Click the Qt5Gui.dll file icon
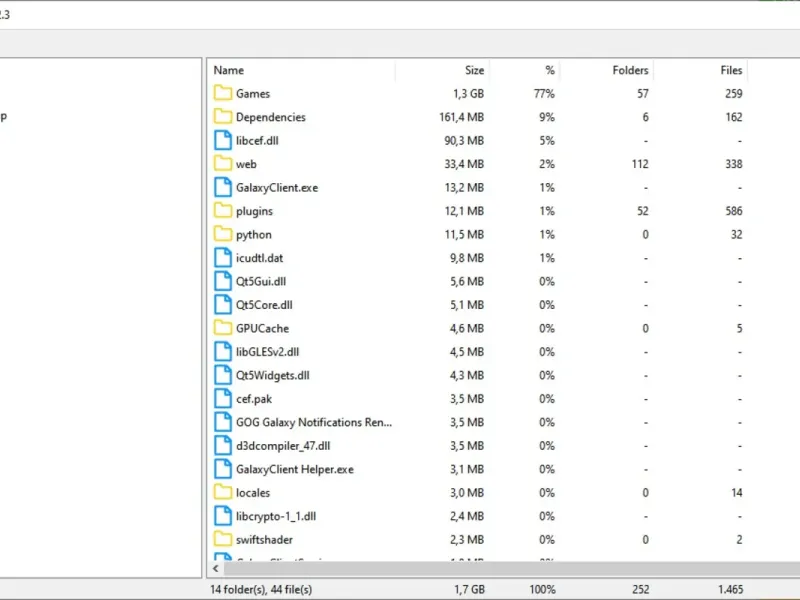The width and height of the screenshot is (800, 600). coord(222,281)
